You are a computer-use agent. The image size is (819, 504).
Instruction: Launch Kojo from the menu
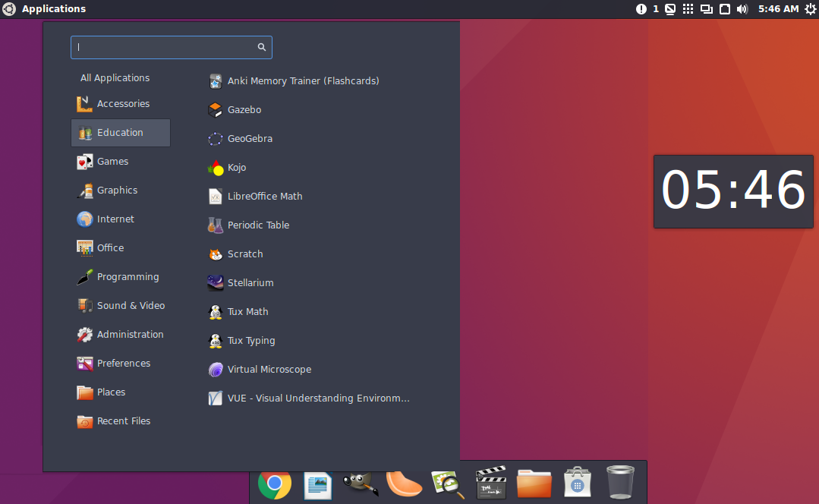[227, 168]
